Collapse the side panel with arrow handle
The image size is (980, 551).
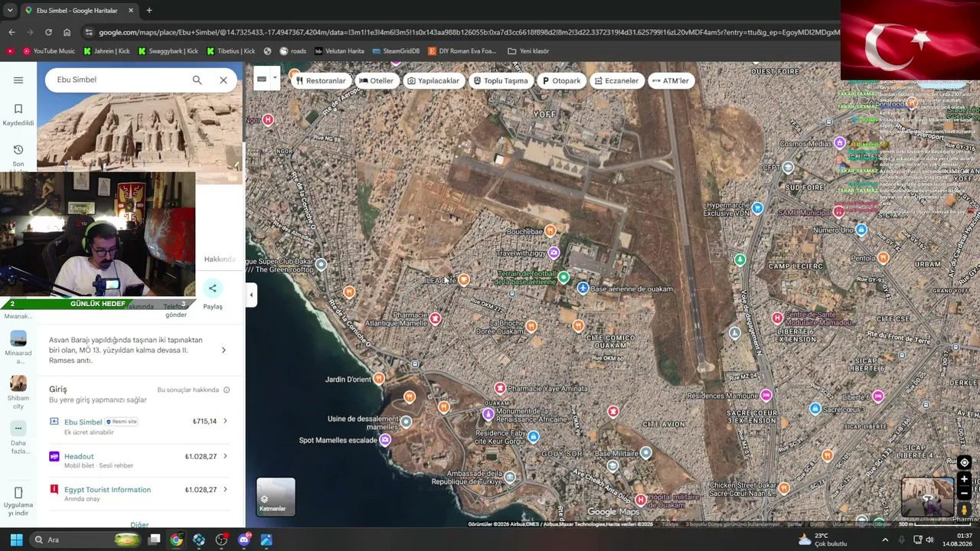pyautogui.click(x=251, y=295)
